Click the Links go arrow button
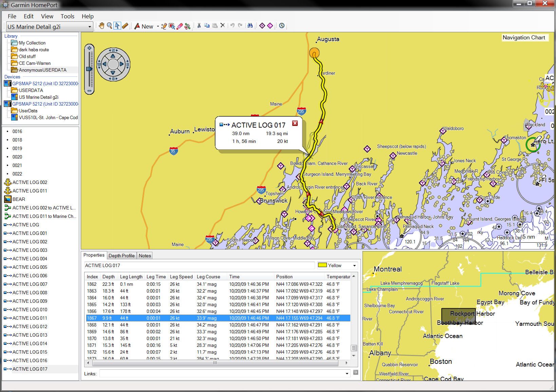This screenshot has width=556, height=392. pyautogui.click(x=355, y=373)
